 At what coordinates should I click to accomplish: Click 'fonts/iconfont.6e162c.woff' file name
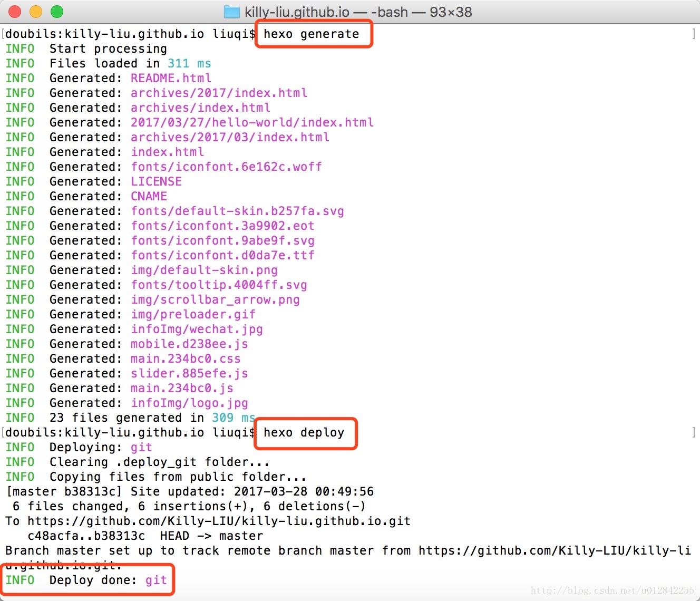(x=227, y=167)
